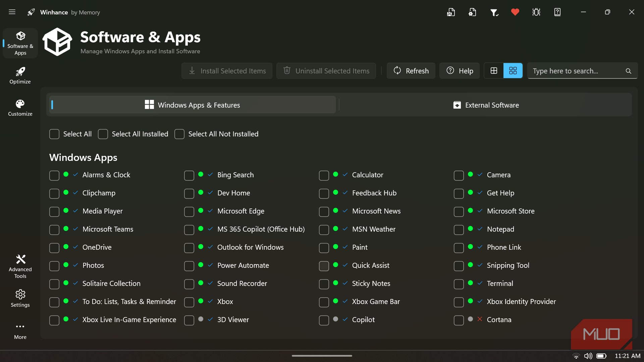The height and width of the screenshot is (362, 644).
Task: Click the Wi-Fi icon in system tray
Action: click(x=576, y=356)
